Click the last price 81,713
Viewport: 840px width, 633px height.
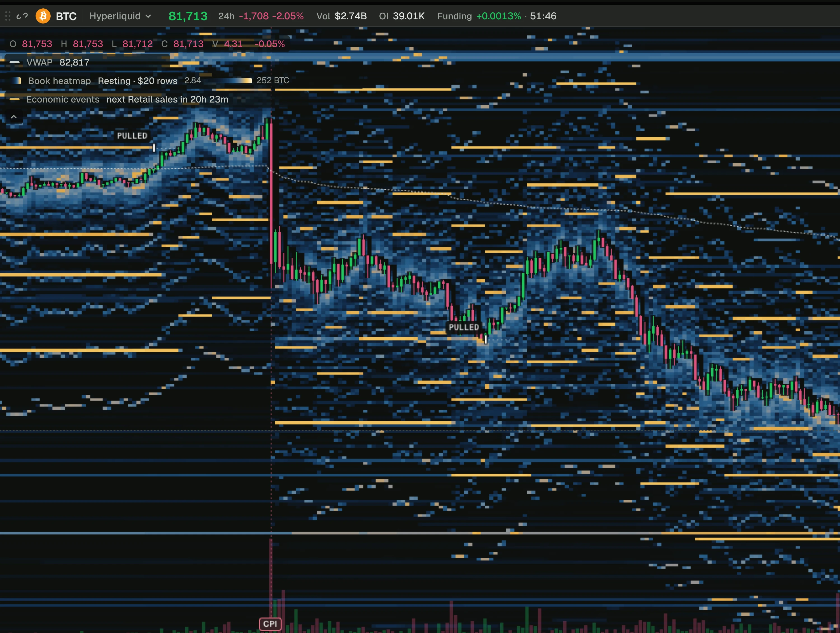click(x=188, y=16)
